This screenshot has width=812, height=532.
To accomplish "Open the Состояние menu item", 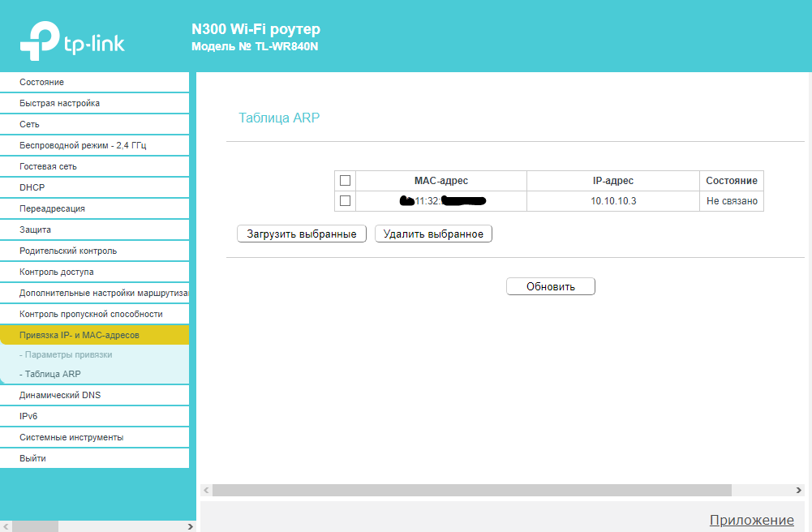I will coord(94,82).
